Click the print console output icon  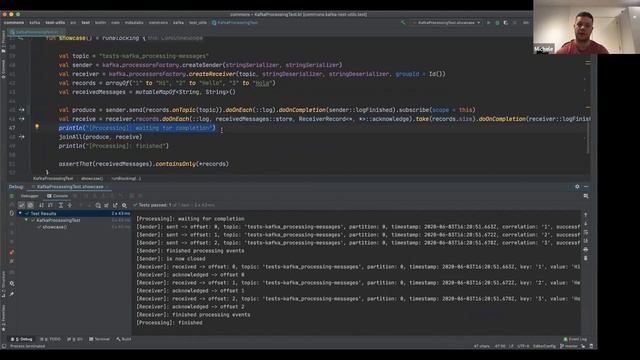(586, 249)
